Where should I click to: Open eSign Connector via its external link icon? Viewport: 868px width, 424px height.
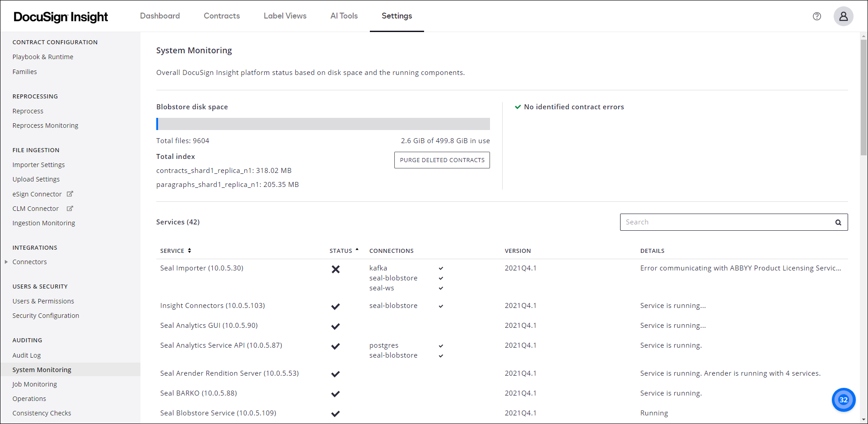pos(70,194)
